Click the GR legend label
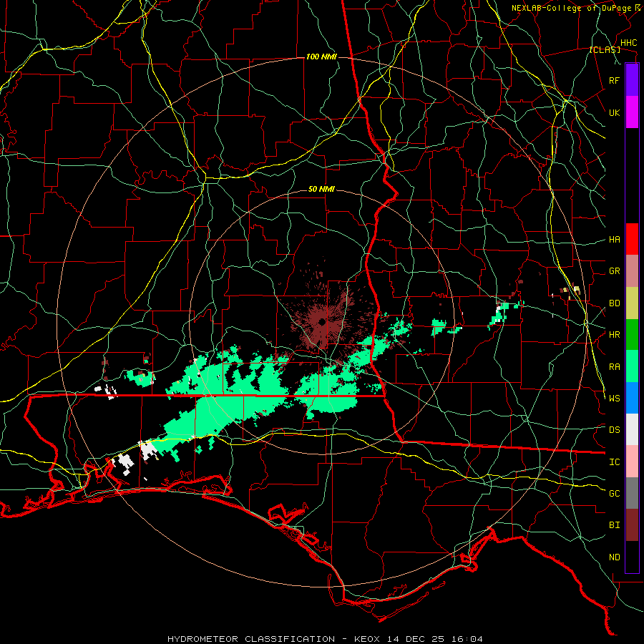 (x=614, y=271)
